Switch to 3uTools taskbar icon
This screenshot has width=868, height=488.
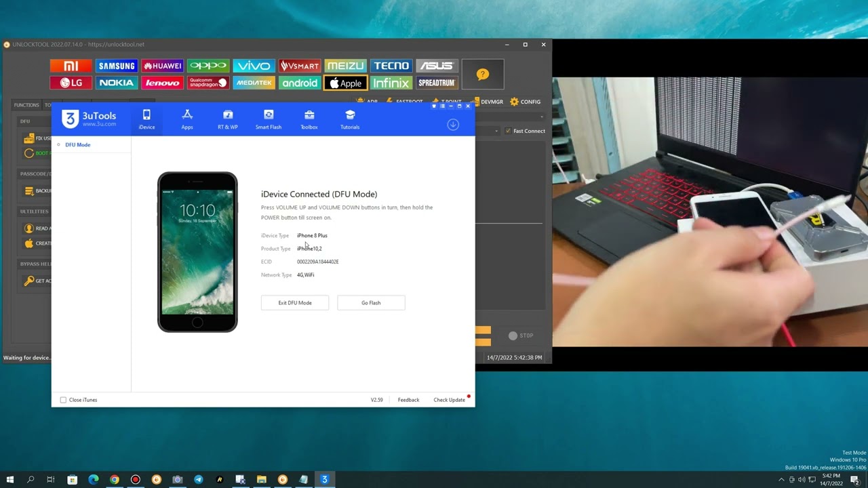(x=324, y=479)
